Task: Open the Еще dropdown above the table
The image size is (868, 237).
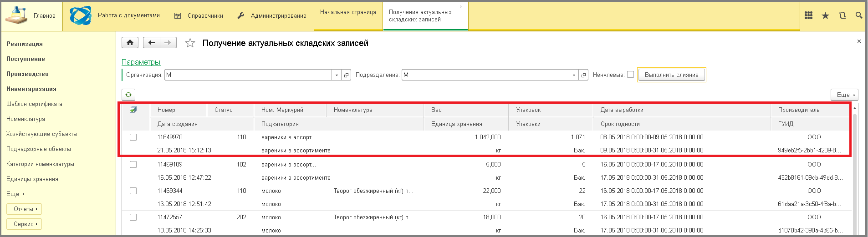Action: point(844,95)
